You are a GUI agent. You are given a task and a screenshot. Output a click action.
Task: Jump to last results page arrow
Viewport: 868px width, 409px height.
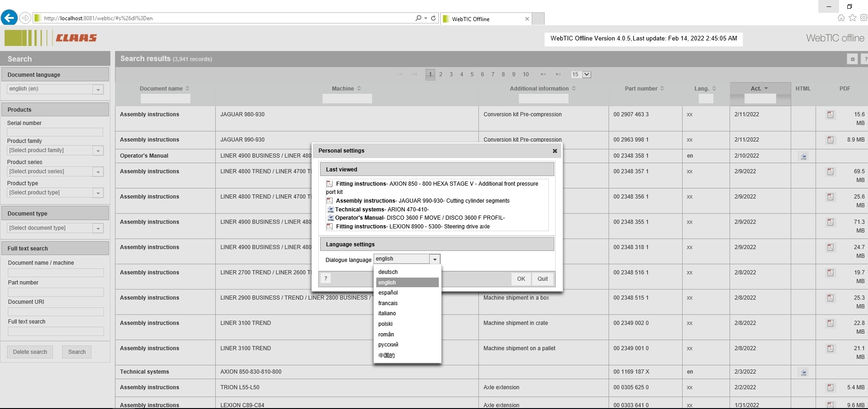[558, 74]
